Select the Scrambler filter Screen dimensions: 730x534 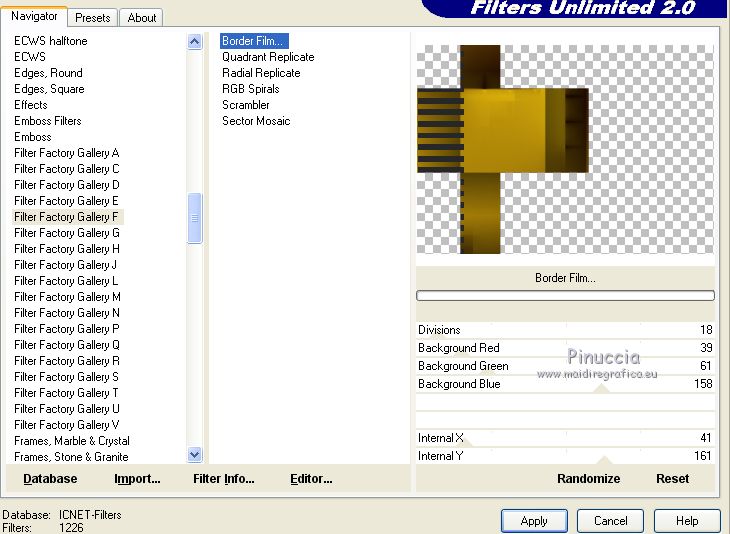point(246,105)
